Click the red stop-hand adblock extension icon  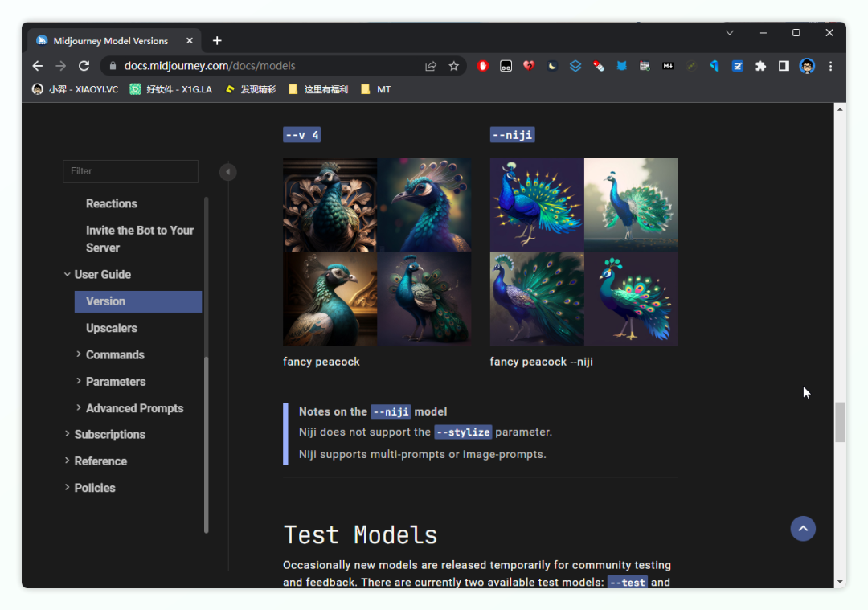(482, 66)
